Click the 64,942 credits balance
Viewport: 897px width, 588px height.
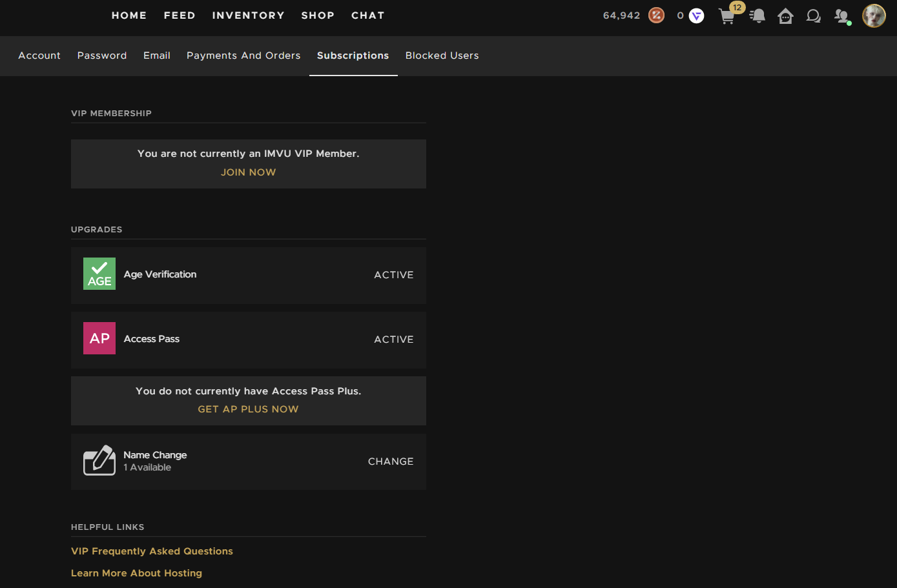[621, 15]
